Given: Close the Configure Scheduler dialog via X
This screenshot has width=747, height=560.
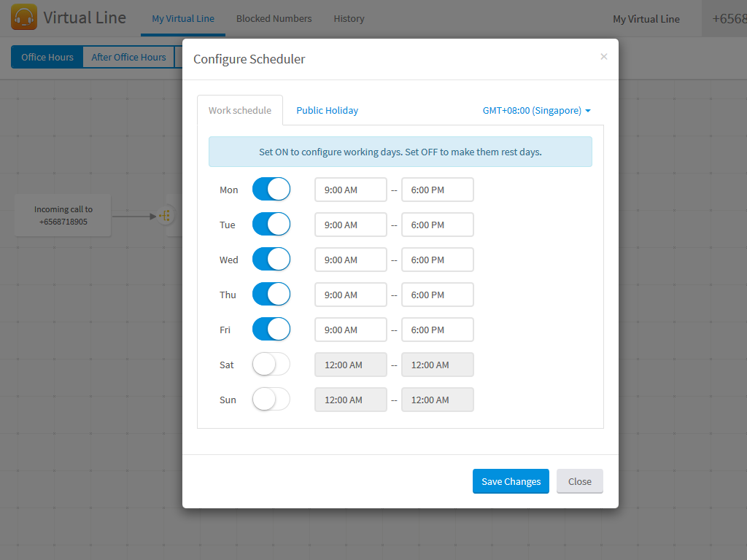Looking at the screenshot, I should pyautogui.click(x=604, y=56).
